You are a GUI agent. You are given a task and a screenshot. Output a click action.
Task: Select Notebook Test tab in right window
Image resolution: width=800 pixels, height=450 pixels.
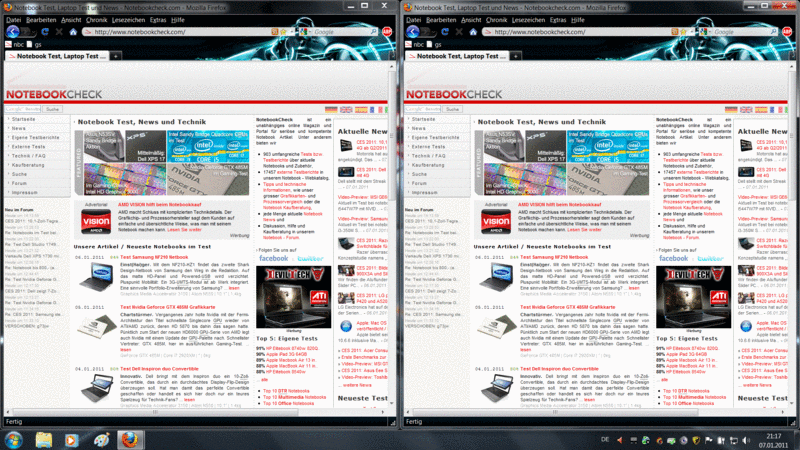[x=457, y=56]
